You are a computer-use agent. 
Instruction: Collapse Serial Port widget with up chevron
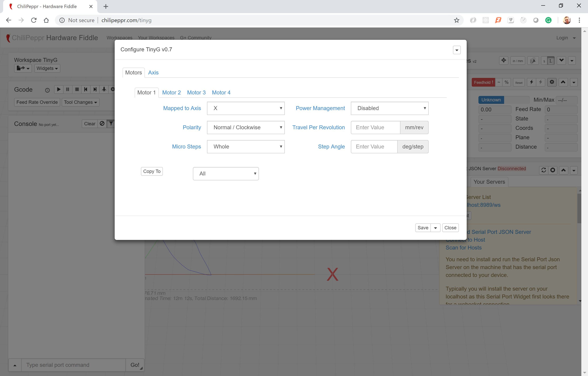click(x=563, y=170)
